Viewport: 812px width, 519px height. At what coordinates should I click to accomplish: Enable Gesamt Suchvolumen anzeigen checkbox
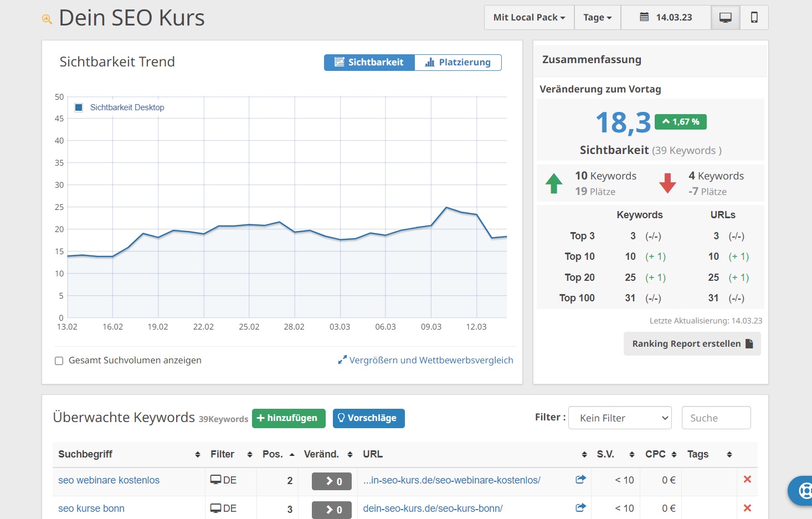pos(59,361)
